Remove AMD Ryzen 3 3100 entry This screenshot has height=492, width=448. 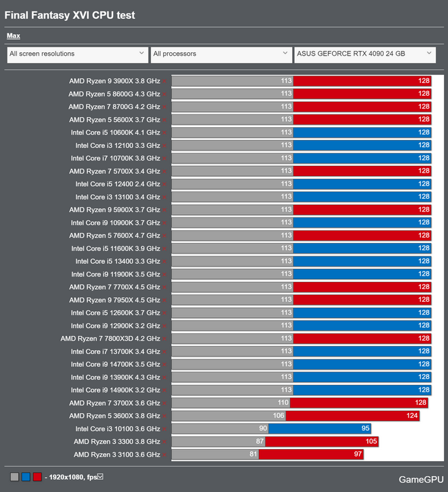pyautogui.click(x=164, y=455)
